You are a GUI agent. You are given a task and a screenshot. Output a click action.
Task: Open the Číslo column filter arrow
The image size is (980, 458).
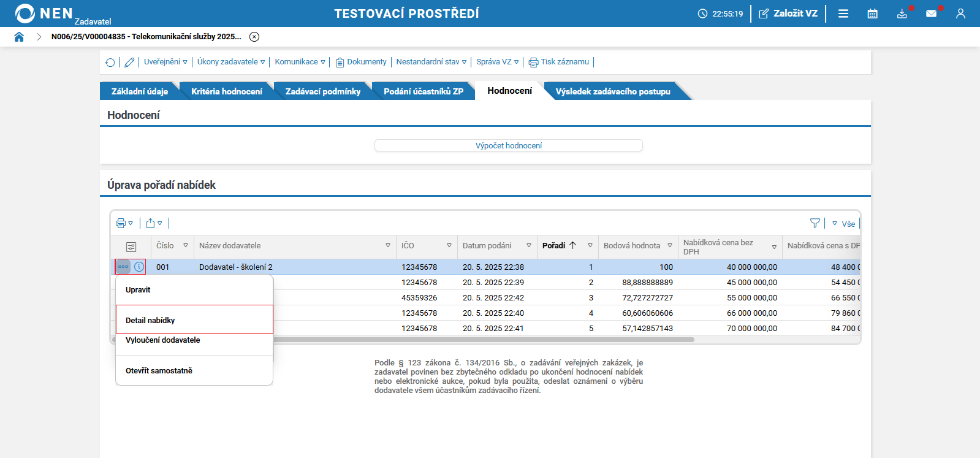point(186,246)
